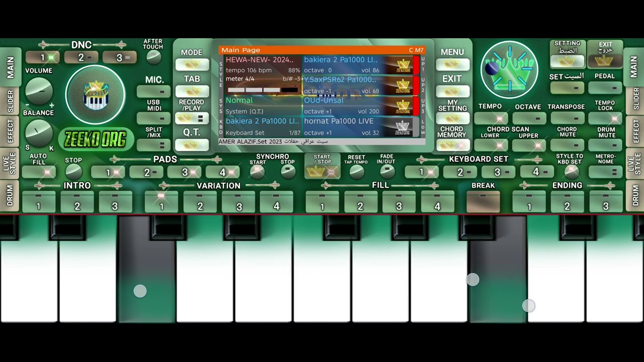Activate the SYNCHRO START knob
The width and height of the screenshot is (644, 362).
pos(257,172)
